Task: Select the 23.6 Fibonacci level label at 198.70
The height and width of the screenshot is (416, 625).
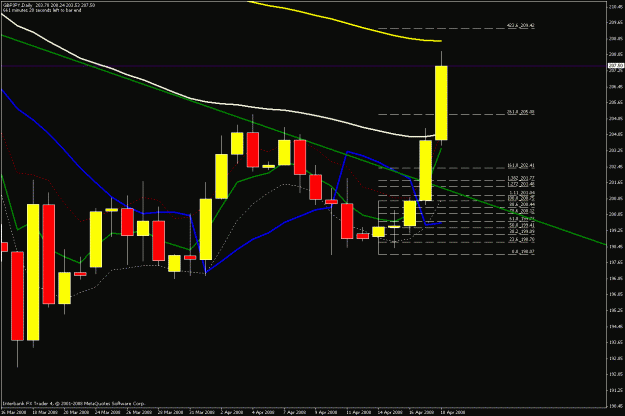Action: tap(523, 239)
